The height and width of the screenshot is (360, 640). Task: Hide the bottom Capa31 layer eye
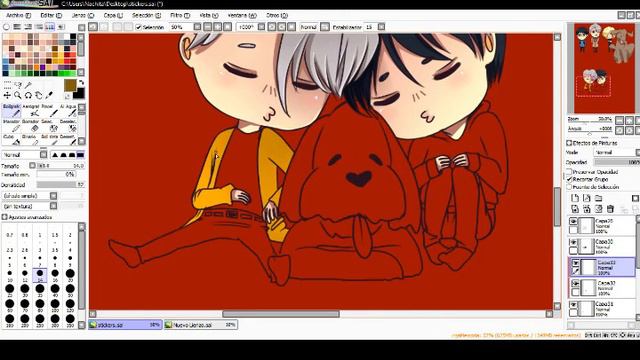(573, 305)
